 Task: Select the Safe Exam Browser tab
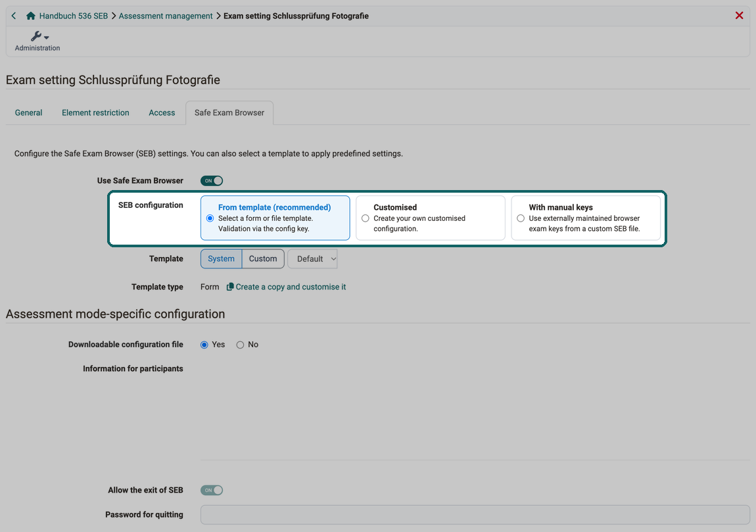(229, 112)
